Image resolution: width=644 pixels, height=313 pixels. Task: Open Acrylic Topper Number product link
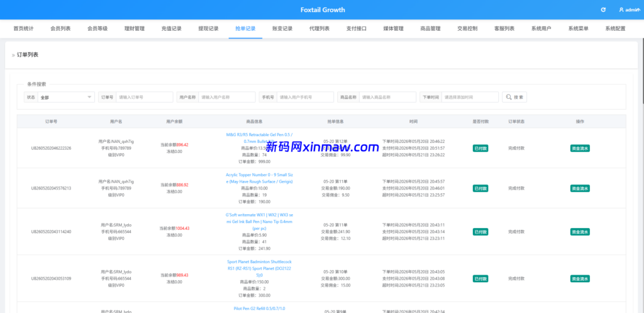259,178
